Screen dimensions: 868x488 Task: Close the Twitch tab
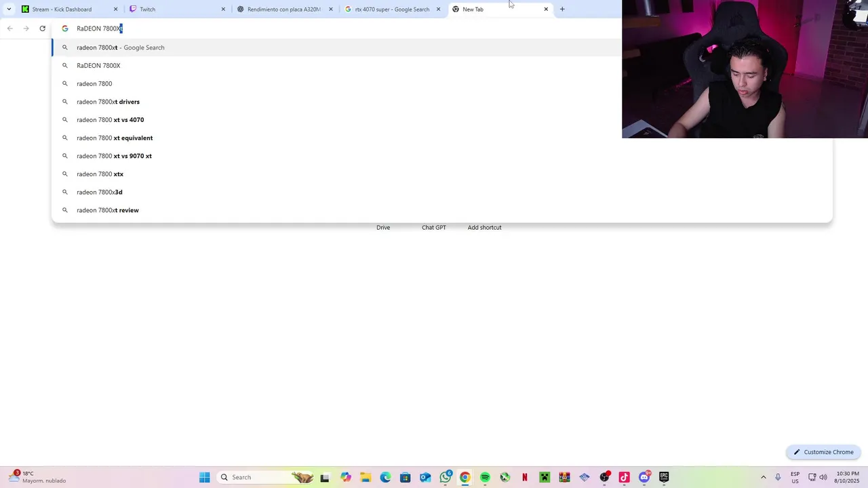pos(223,9)
